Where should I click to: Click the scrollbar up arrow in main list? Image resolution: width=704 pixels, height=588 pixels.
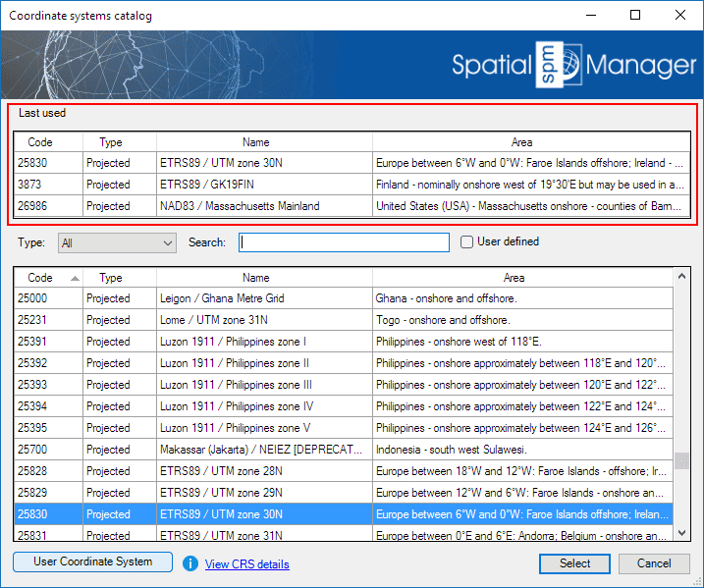coord(683,278)
